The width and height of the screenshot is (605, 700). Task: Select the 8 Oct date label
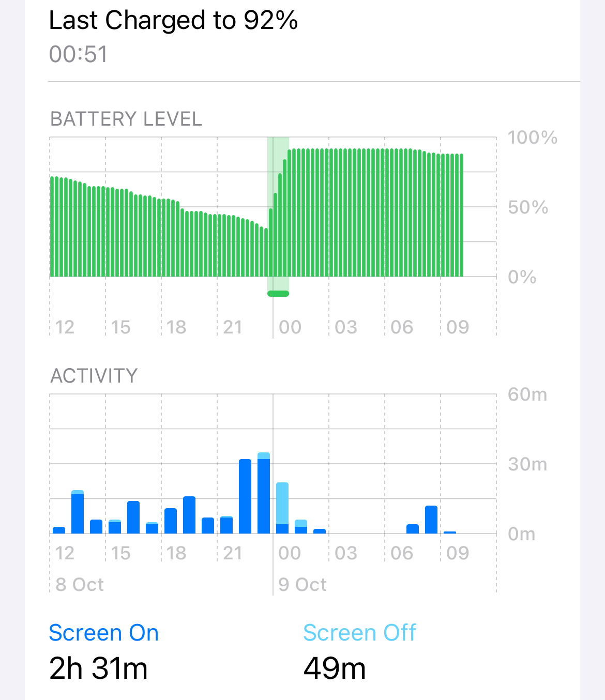[80, 585]
